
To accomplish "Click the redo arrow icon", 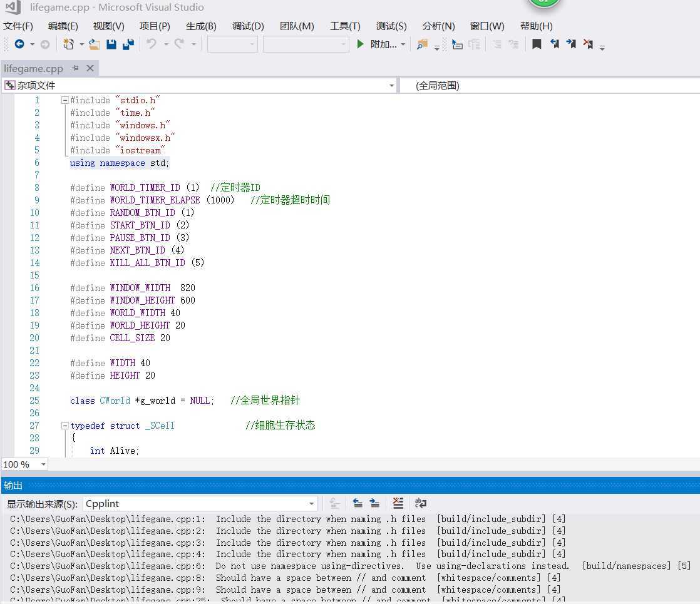I will pos(180,44).
